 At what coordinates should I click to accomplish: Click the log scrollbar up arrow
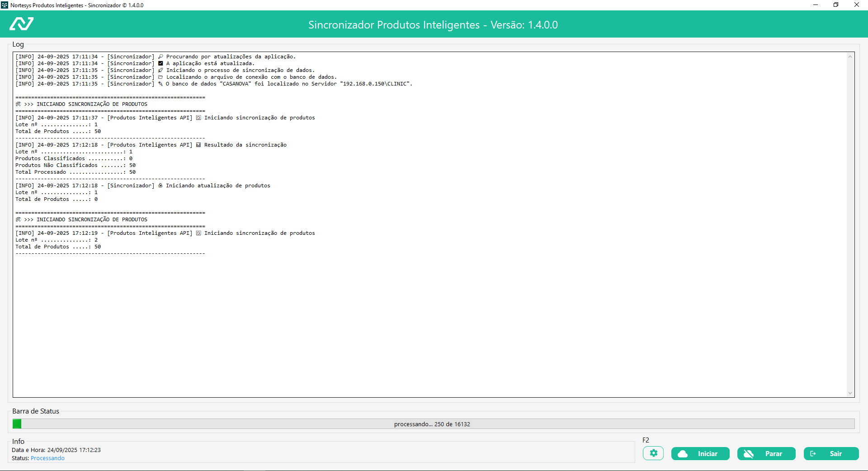tap(850, 57)
